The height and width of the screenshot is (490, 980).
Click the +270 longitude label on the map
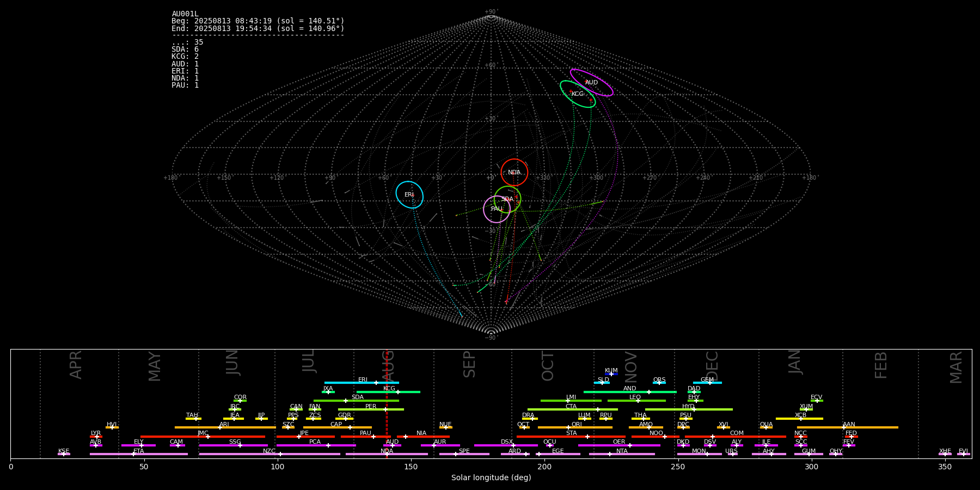click(649, 178)
